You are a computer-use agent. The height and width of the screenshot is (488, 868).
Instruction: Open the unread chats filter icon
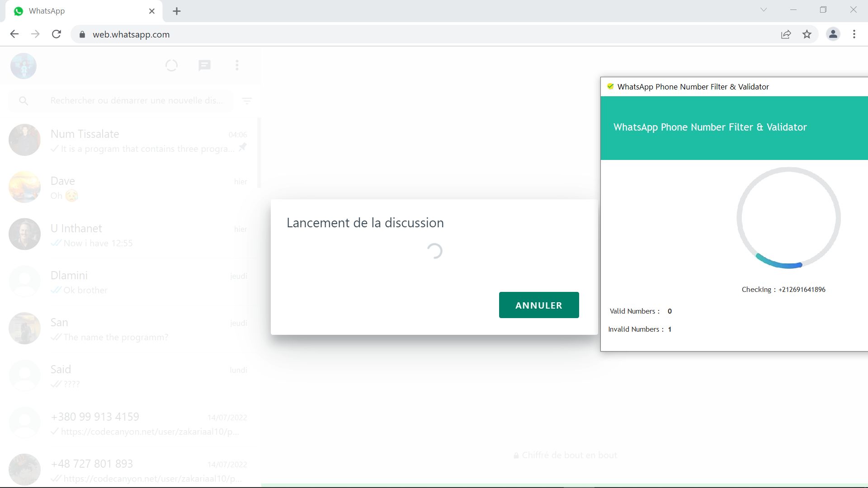click(247, 101)
